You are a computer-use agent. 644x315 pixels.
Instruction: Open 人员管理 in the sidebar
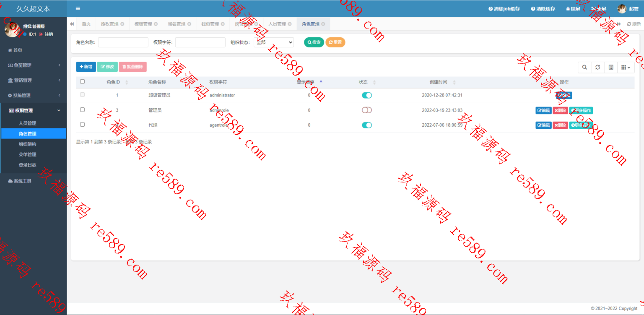(33, 123)
